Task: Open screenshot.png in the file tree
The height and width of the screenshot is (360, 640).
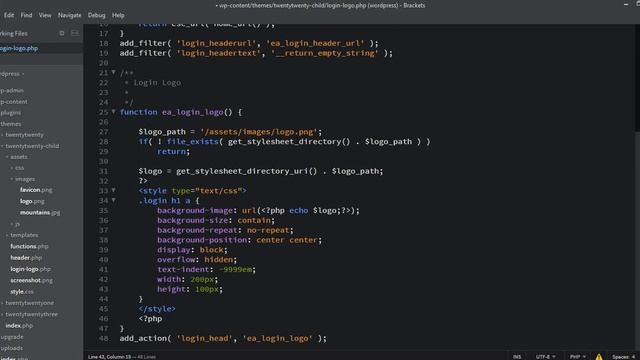Action: click(x=31, y=280)
